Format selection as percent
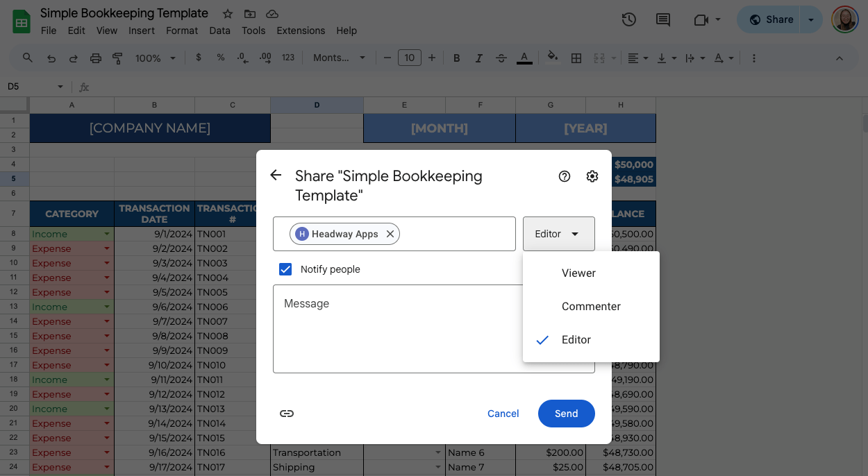 click(x=220, y=58)
